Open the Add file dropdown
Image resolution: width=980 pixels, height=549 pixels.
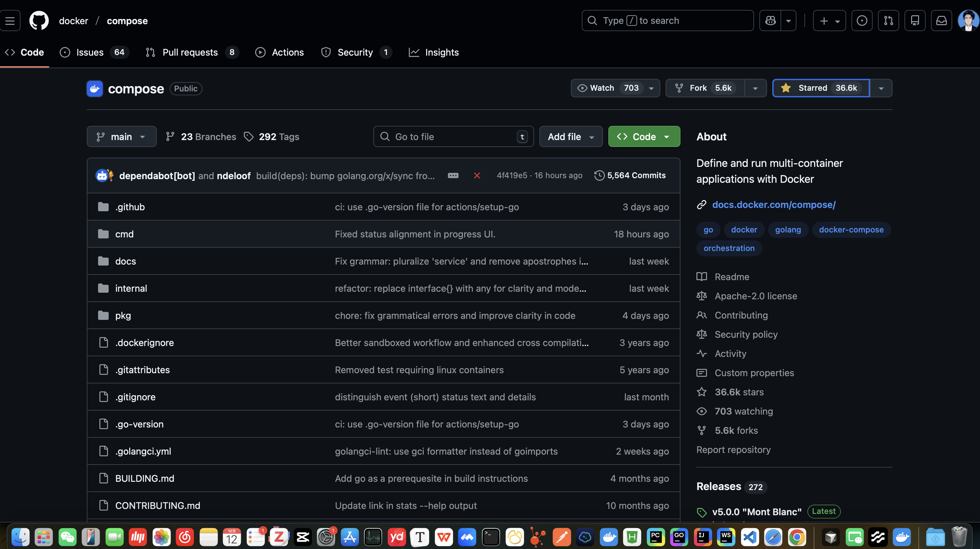pos(571,136)
